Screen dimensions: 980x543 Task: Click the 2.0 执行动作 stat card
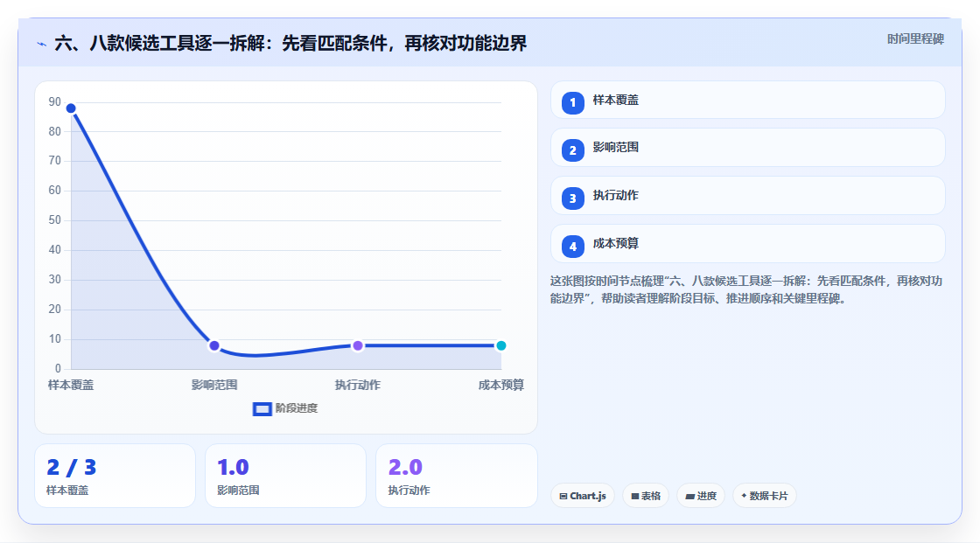(456, 477)
